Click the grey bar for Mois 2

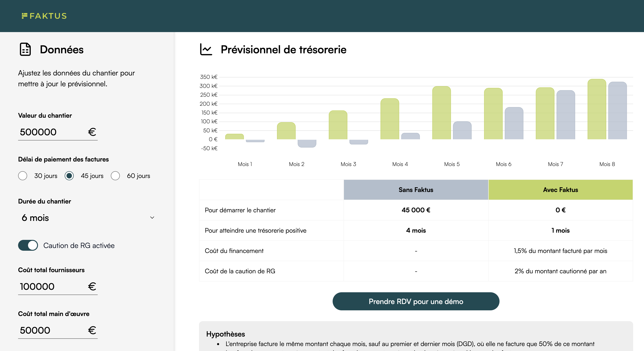click(307, 143)
